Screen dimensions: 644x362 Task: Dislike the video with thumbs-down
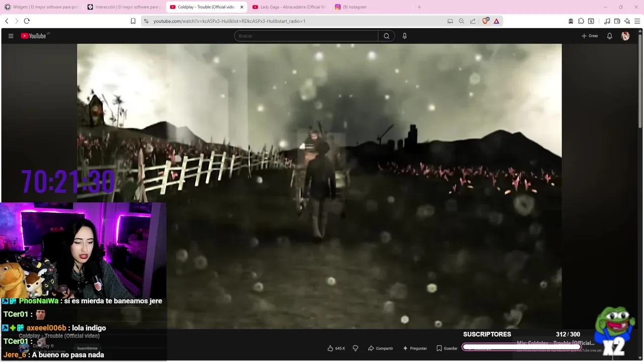[x=355, y=348]
